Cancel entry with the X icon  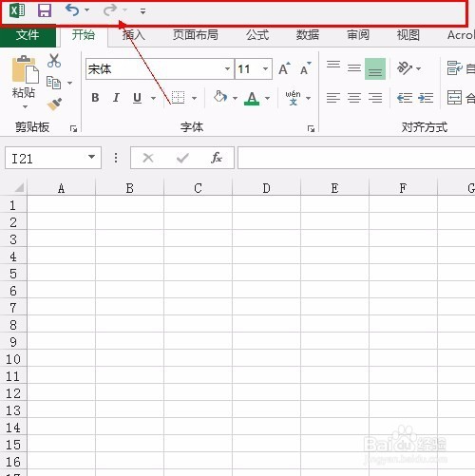pyautogui.click(x=148, y=158)
